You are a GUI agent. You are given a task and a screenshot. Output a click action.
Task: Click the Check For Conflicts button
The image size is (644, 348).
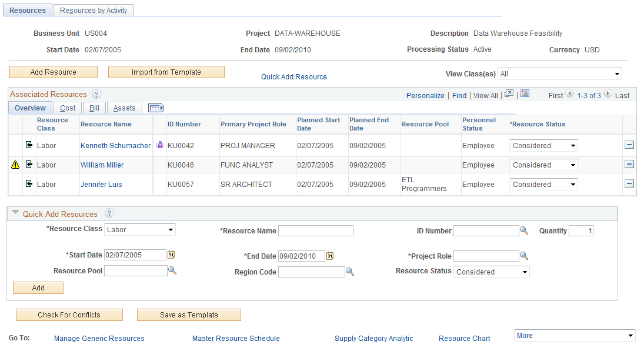69,314
